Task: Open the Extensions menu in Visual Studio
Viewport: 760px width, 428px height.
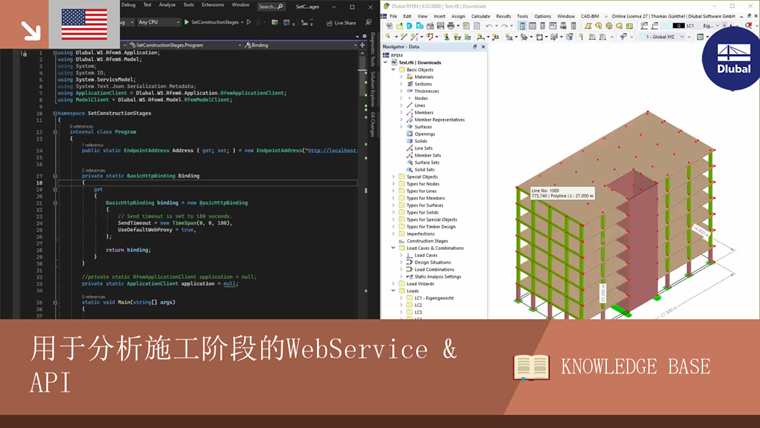Action: click(213, 5)
